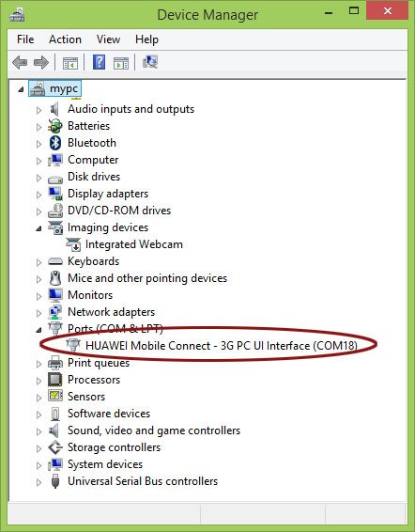Click the Back arrow toolbar icon
The width and height of the screenshot is (415, 532).
20,62
